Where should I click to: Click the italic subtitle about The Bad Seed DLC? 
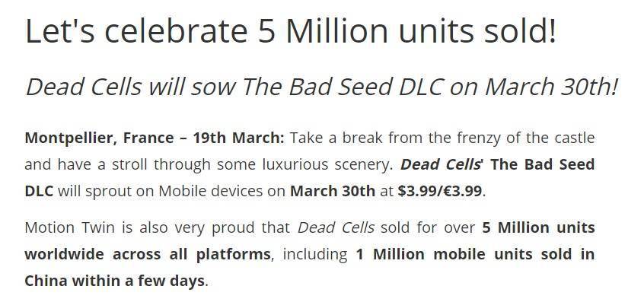[321, 87]
